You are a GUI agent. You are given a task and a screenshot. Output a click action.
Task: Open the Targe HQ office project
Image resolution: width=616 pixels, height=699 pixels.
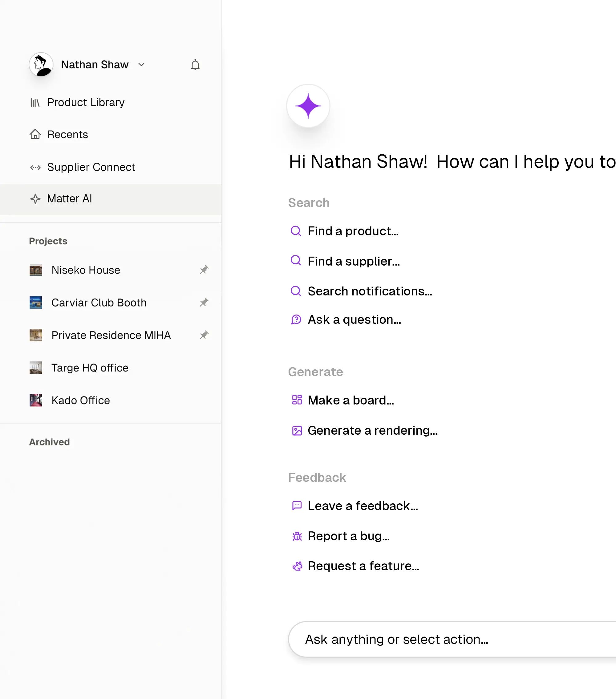[x=90, y=368]
